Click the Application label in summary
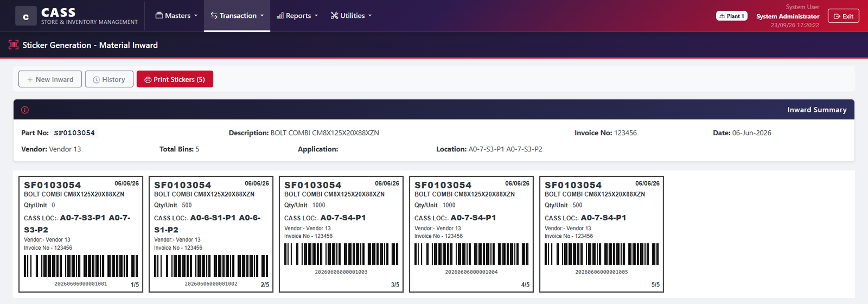Image resolution: width=868 pixels, height=304 pixels. (318, 149)
